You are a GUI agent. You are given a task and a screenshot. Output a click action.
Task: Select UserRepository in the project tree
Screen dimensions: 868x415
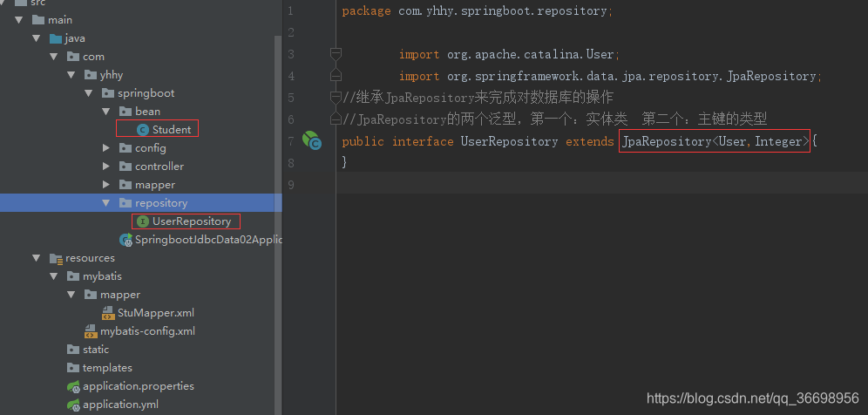pyautogui.click(x=192, y=221)
